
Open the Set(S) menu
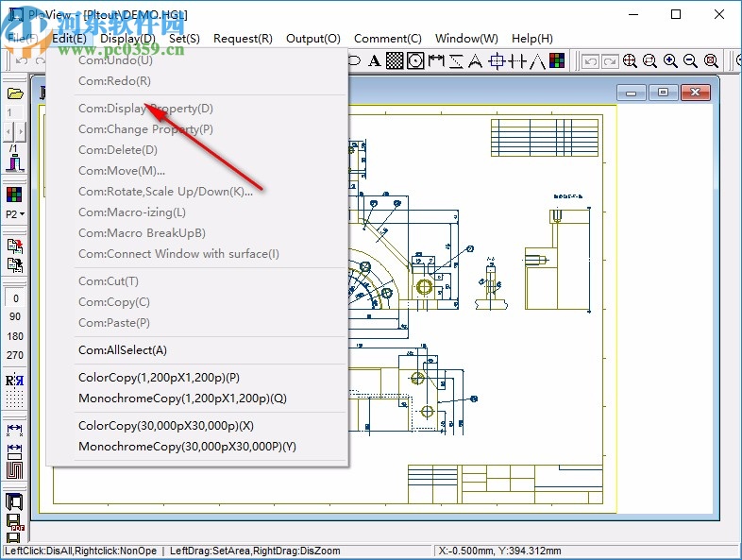point(184,39)
